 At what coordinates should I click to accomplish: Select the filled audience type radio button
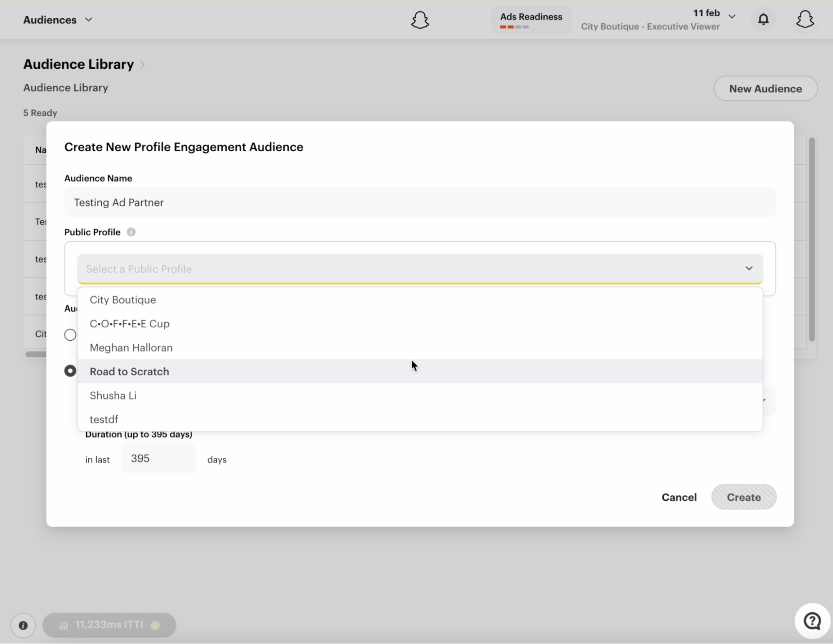70,371
